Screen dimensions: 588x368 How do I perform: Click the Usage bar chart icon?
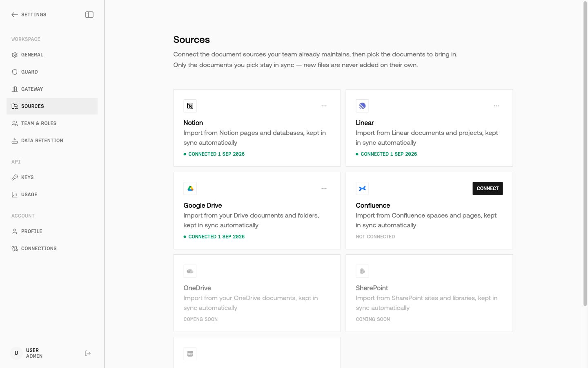pos(15,195)
